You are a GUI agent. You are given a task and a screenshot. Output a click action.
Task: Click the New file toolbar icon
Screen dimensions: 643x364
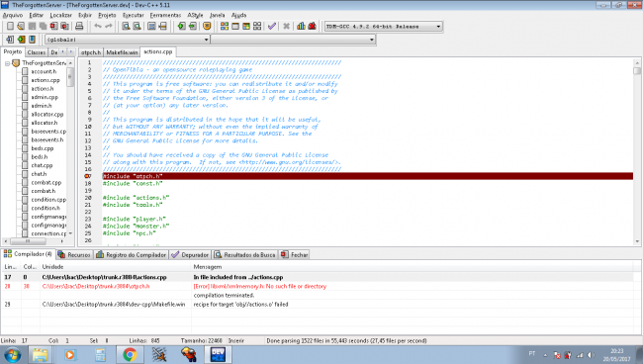[x=10, y=26]
